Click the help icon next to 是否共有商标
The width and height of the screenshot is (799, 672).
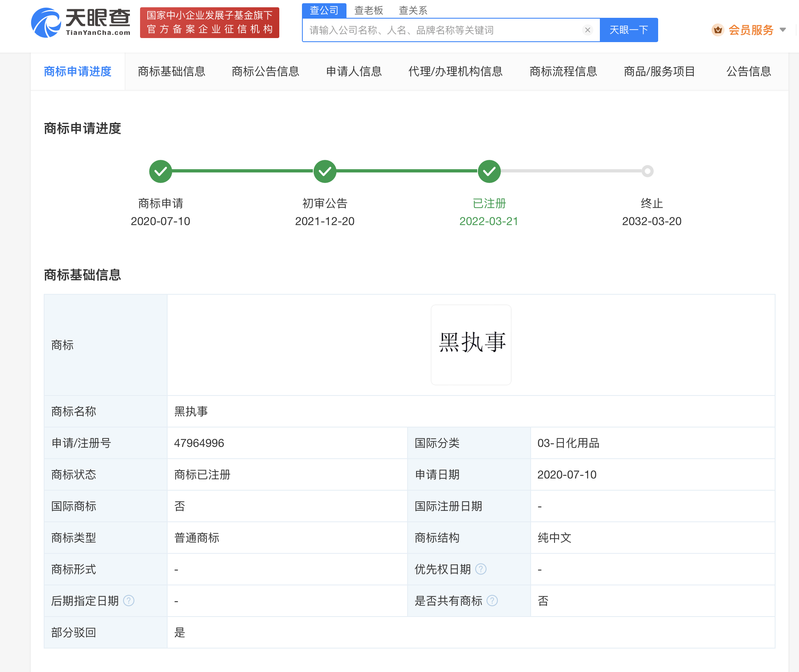tap(492, 601)
